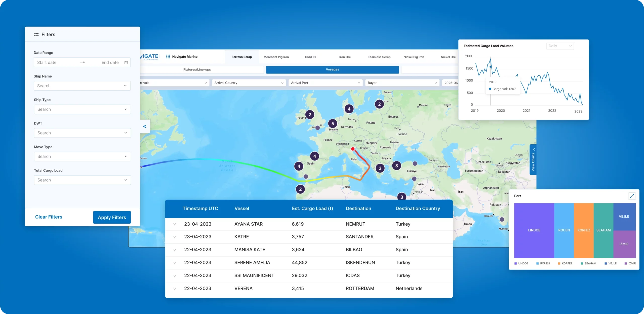Open the Arrival Country dropdown

[249, 83]
